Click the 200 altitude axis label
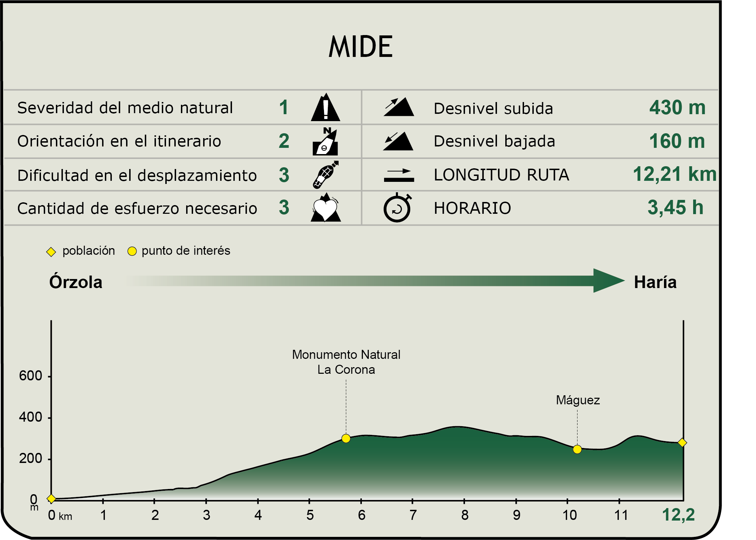The height and width of the screenshot is (540, 756). (31, 459)
